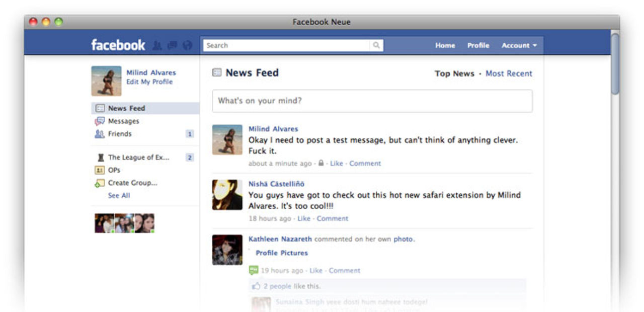The height and width of the screenshot is (312, 644).
Task: Click a green online indicator under friend thumbnails
Action: (x=113, y=231)
